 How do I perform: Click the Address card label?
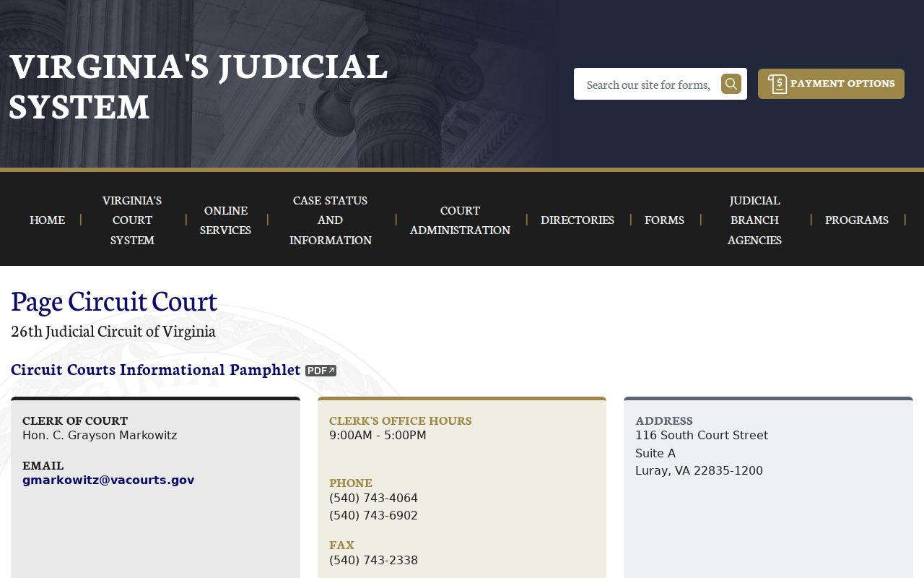pyautogui.click(x=664, y=420)
